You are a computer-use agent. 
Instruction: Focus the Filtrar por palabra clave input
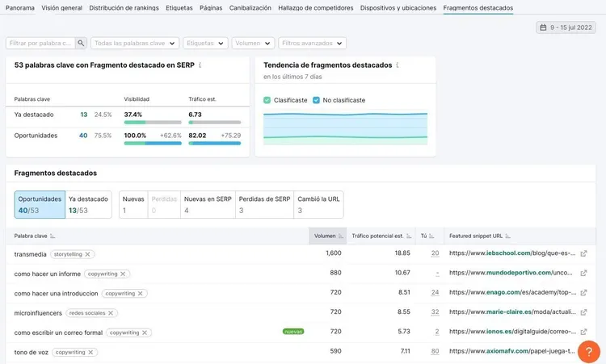coord(40,44)
